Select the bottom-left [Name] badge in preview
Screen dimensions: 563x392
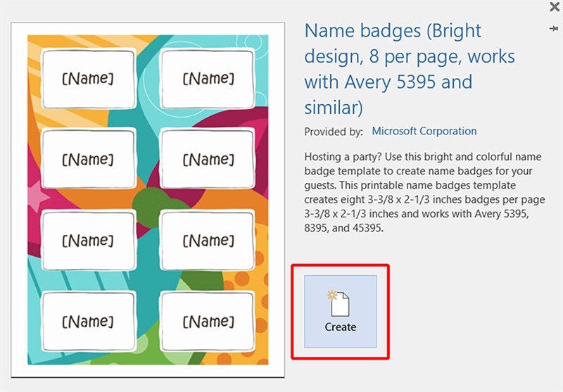pos(88,322)
